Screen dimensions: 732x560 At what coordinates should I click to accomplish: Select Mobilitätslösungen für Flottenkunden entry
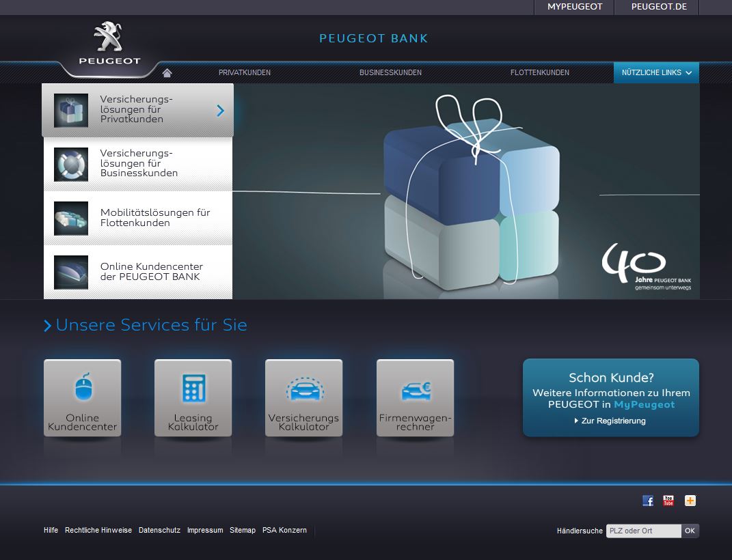138,219
